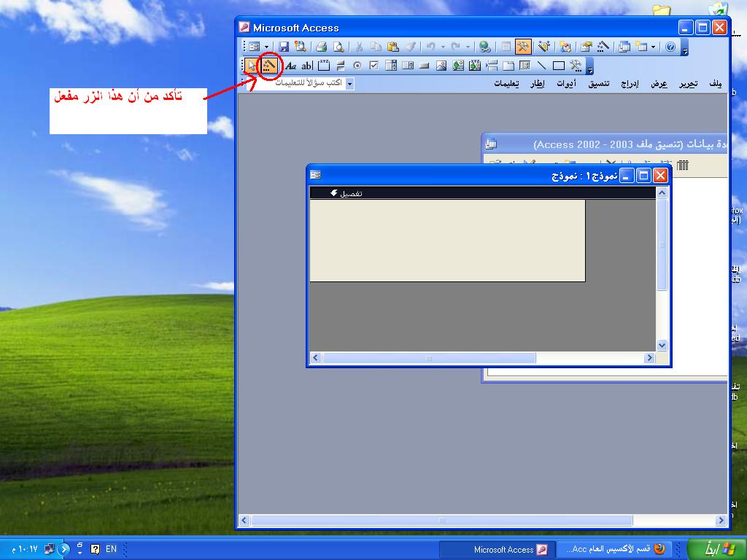Image resolution: width=747 pixels, height=560 pixels.
Task: Click the Build wand icon in main toolbar
Action: click(x=603, y=47)
